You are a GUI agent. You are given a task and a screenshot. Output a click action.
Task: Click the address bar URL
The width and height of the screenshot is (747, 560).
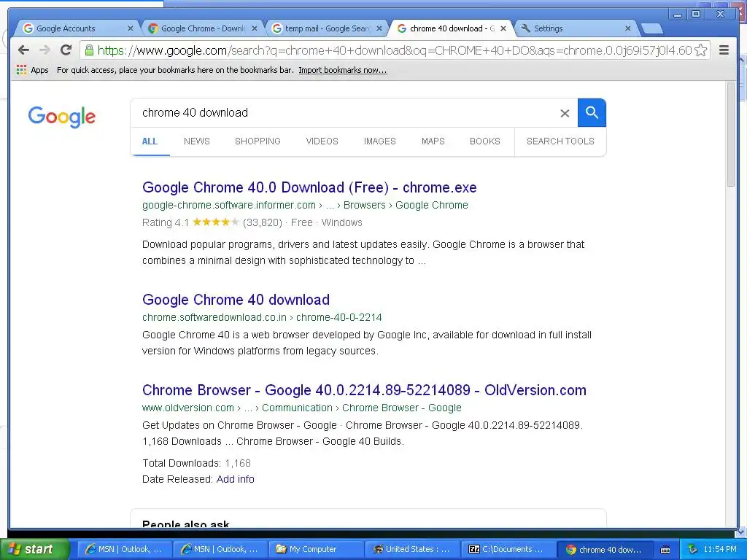395,50
